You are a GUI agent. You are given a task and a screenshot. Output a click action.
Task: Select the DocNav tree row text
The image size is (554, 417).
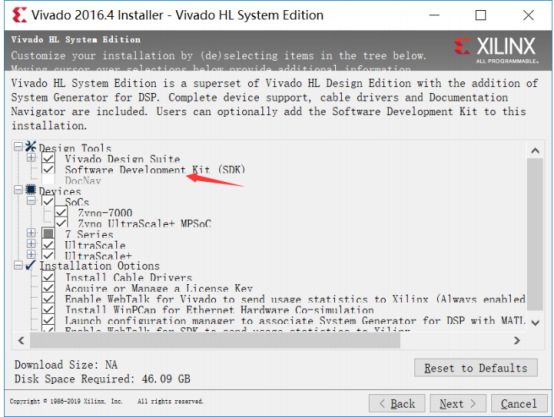coord(83,181)
